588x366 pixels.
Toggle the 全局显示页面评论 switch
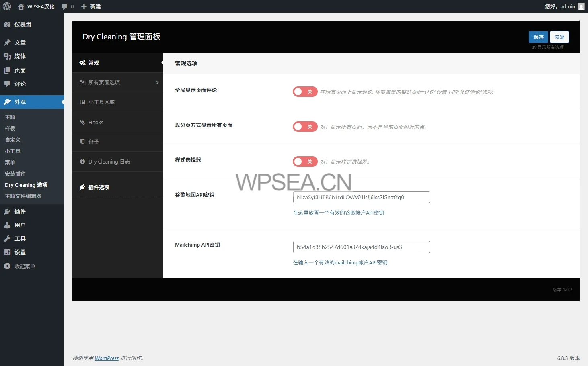(x=305, y=92)
